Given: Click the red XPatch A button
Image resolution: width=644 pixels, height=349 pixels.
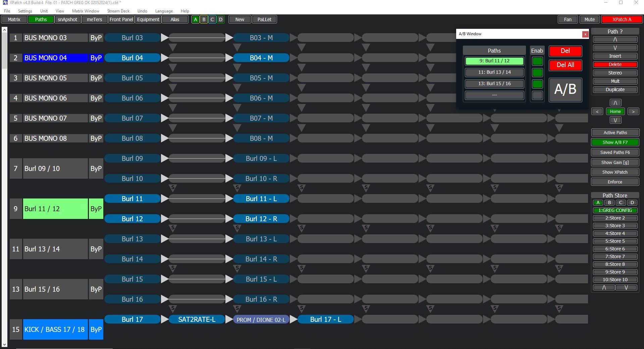Looking at the screenshot, I should pos(622,19).
